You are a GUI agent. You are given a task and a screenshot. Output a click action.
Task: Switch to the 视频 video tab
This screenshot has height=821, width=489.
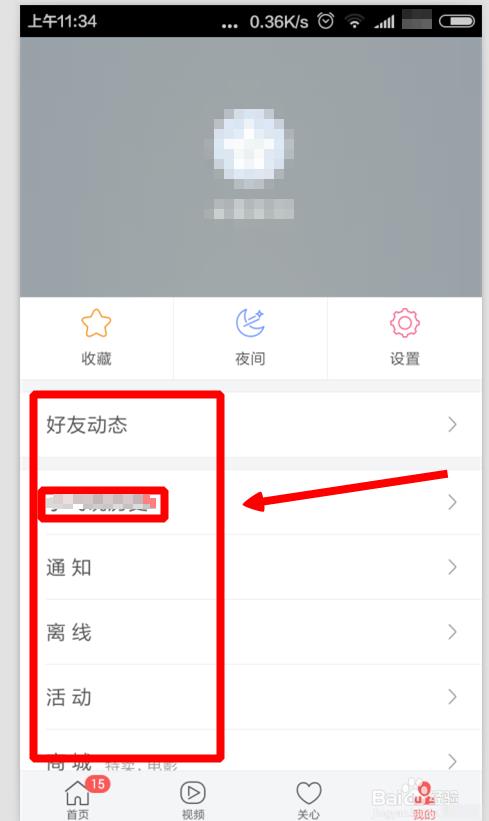tap(193, 793)
